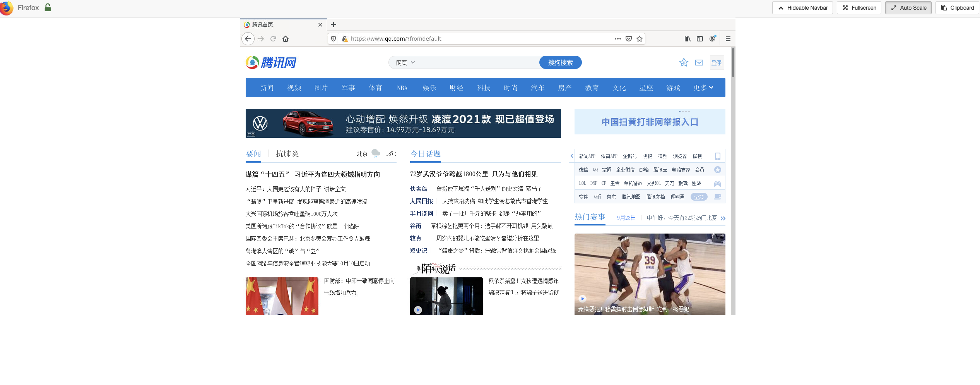Toggle the Auto Scale button
Viewport: 980px width, 385px height.
[908, 8]
